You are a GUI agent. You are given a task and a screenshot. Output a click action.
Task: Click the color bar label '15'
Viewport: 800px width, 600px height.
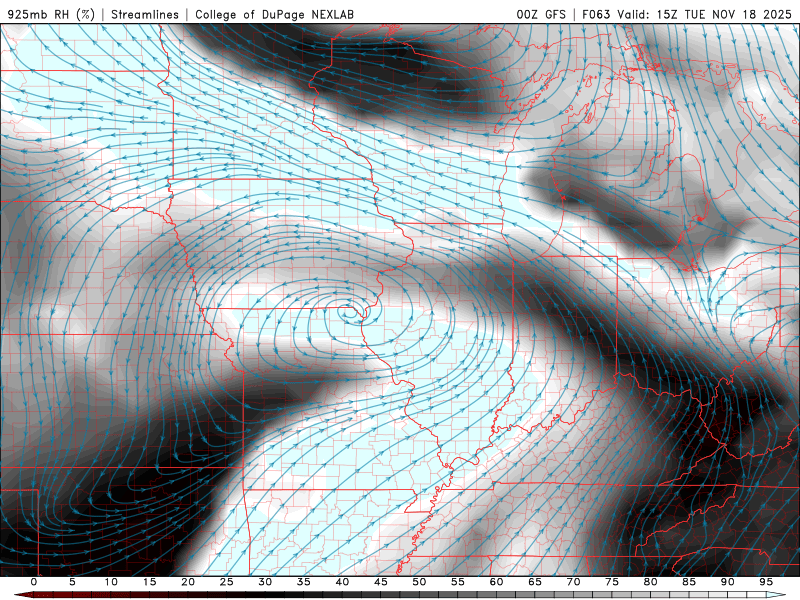[149, 582]
